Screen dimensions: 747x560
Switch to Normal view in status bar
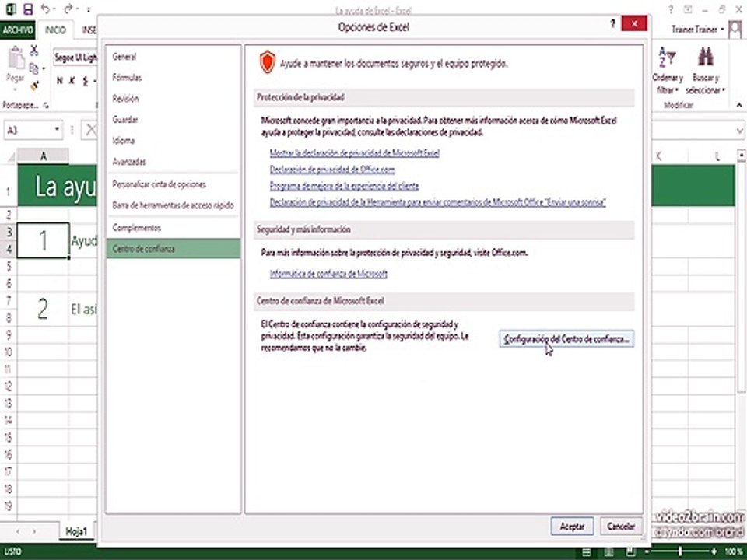click(x=587, y=552)
